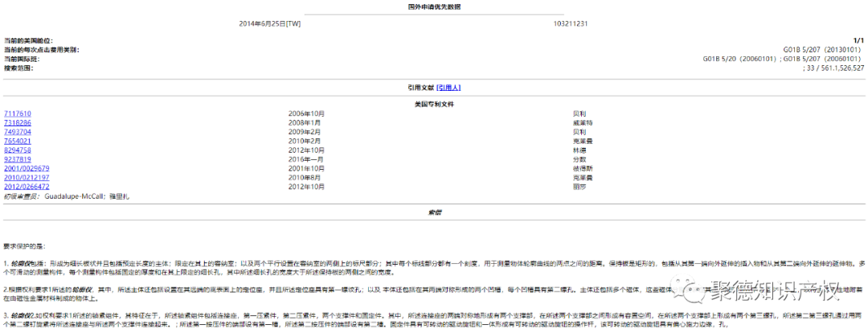Click the date 2009年2月
The image size is (868, 329).
(x=305, y=132)
